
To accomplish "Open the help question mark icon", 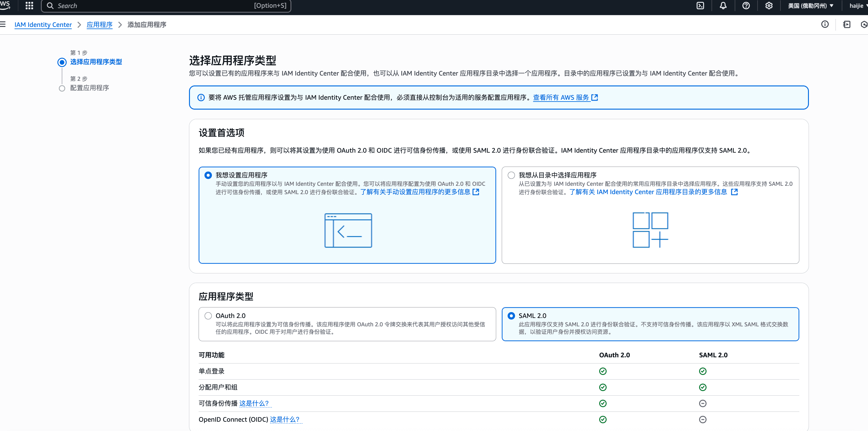I will pos(746,6).
